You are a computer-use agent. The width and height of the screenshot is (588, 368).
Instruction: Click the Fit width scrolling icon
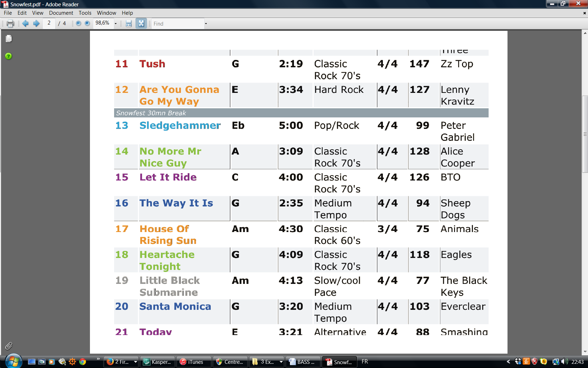coord(128,23)
